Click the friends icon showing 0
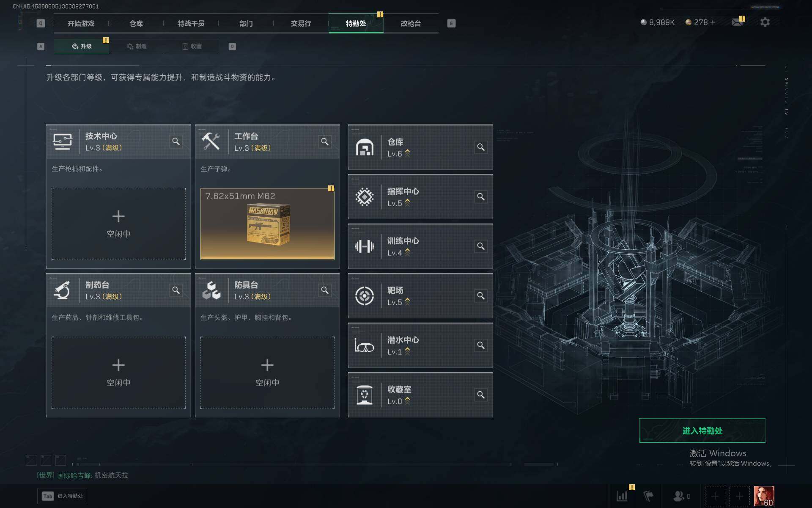Image resolution: width=812 pixels, height=508 pixels. [x=681, y=496]
